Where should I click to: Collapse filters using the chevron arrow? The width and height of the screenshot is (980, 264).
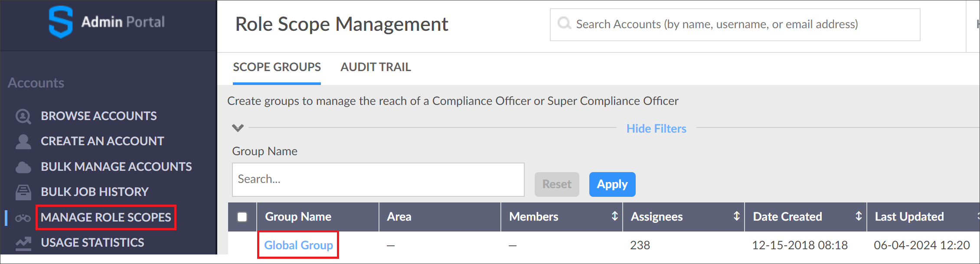[238, 128]
